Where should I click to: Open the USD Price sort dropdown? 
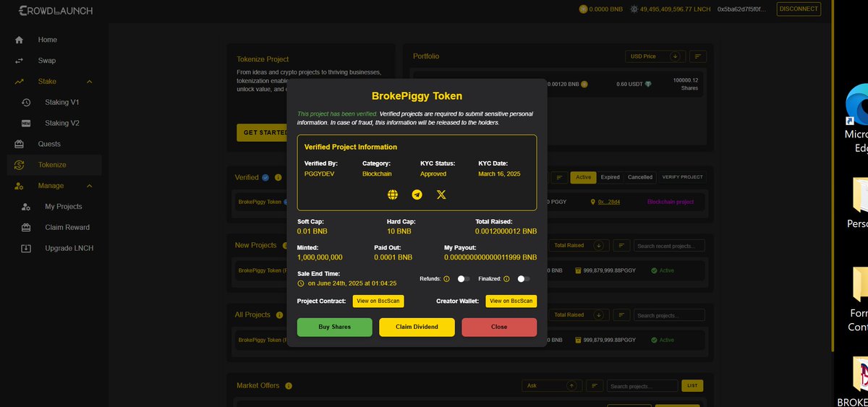(655, 56)
